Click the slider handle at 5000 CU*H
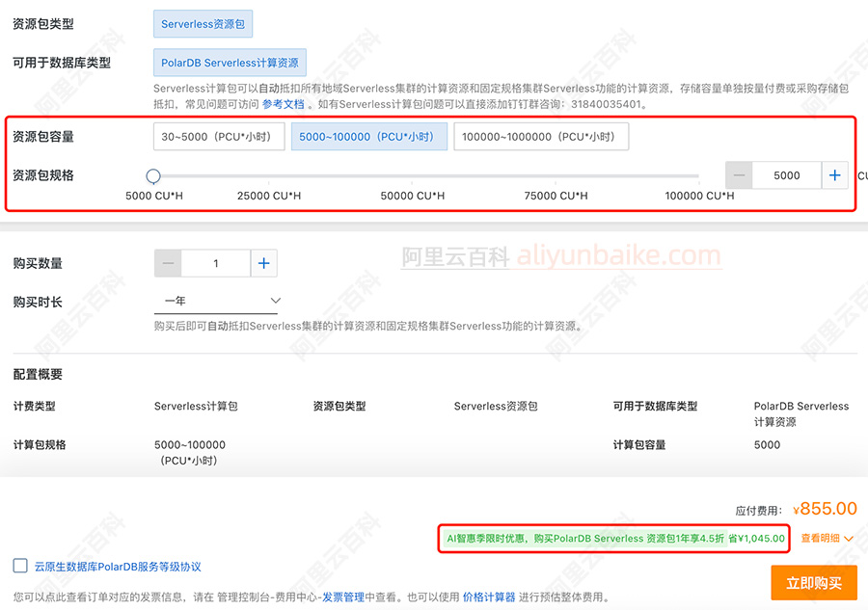The image size is (868, 610). click(x=152, y=175)
